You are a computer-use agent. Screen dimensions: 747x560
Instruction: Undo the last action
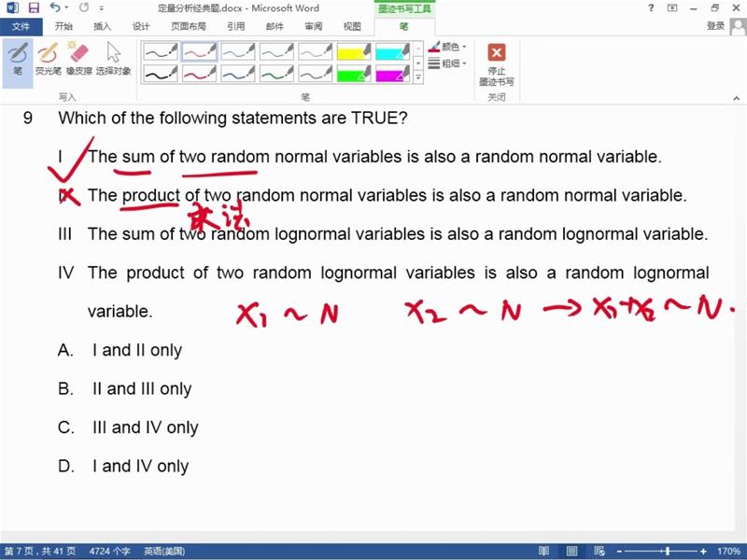(x=55, y=7)
